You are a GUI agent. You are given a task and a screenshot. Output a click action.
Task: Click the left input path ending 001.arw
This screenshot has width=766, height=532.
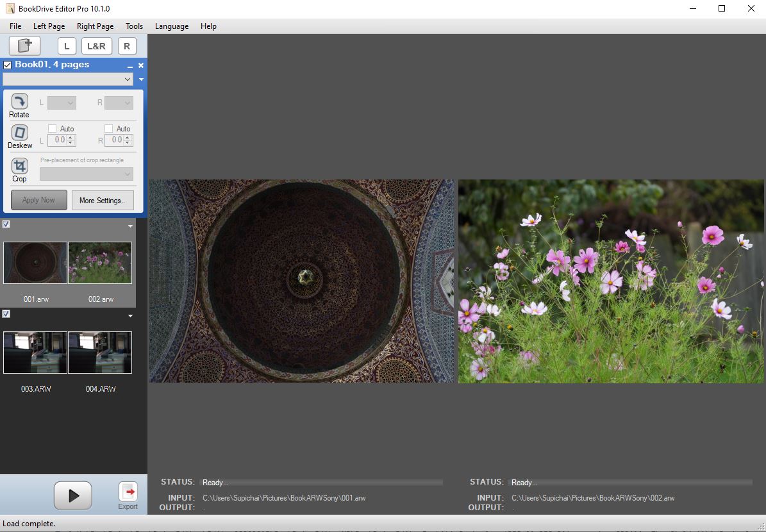pos(284,498)
